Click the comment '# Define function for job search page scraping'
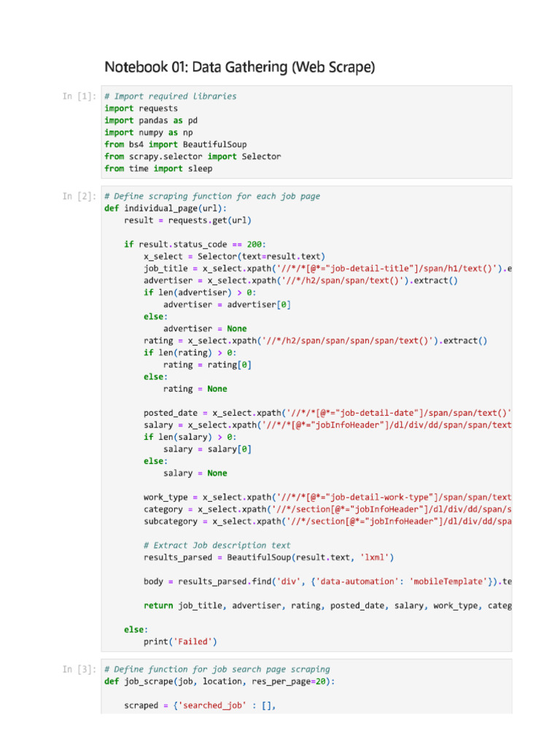Image resolution: width=560 pixels, height=747 pixels. click(x=217, y=670)
